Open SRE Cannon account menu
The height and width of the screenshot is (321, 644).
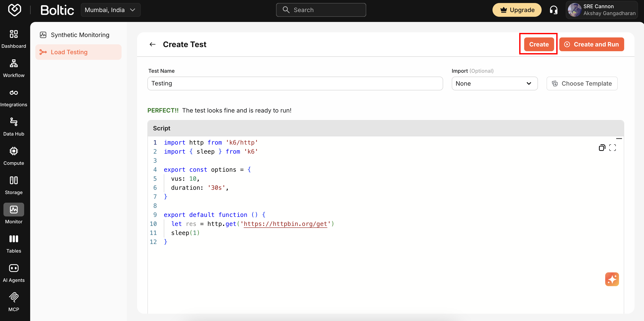click(602, 10)
